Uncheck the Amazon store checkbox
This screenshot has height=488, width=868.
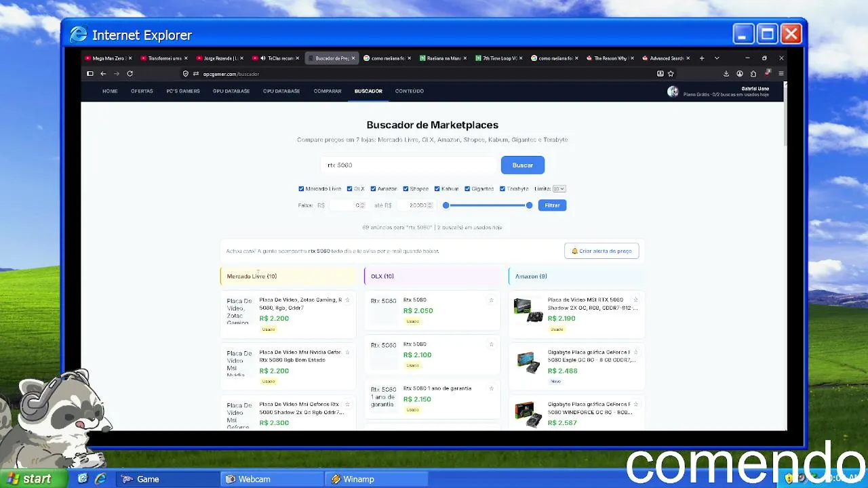tap(373, 189)
